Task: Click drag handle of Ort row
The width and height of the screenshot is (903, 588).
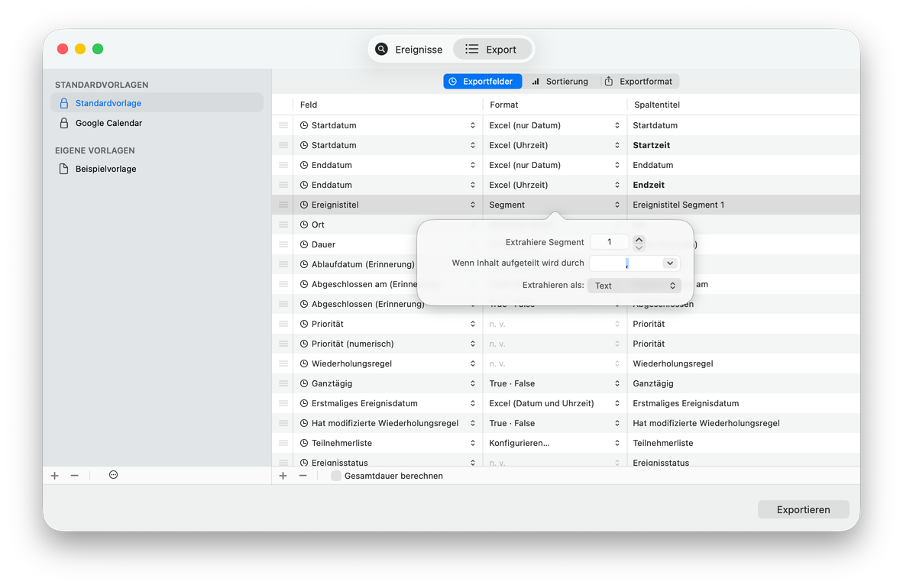Action: click(x=283, y=225)
